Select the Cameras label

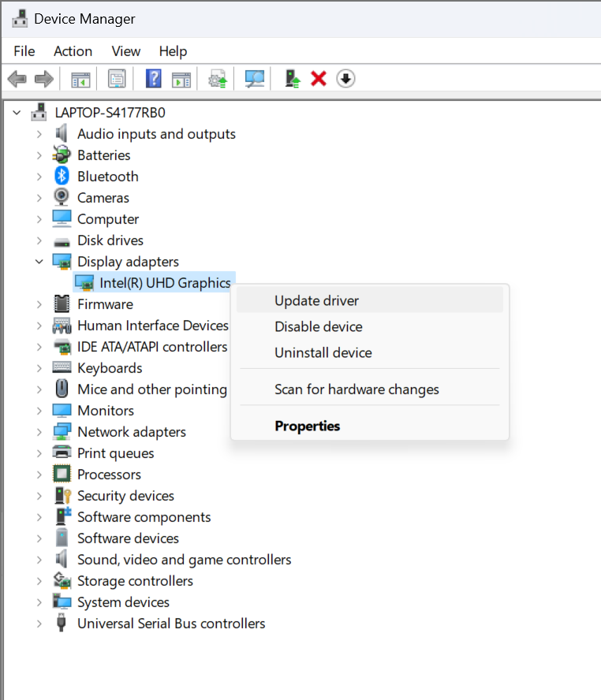tap(103, 198)
